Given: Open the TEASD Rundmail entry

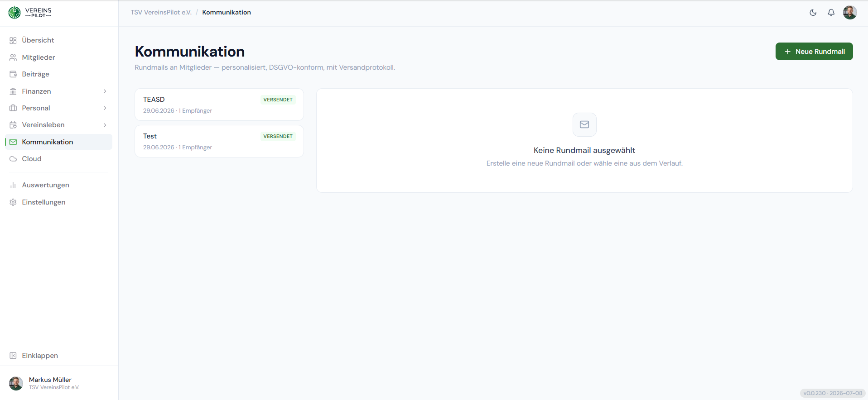Looking at the screenshot, I should pyautogui.click(x=219, y=105).
